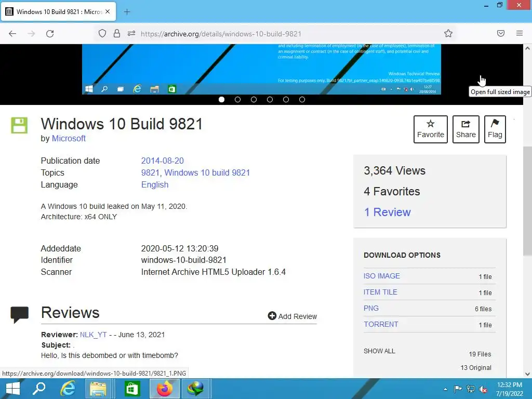Select the fourth carousel dot
532x399 pixels.
(x=270, y=99)
